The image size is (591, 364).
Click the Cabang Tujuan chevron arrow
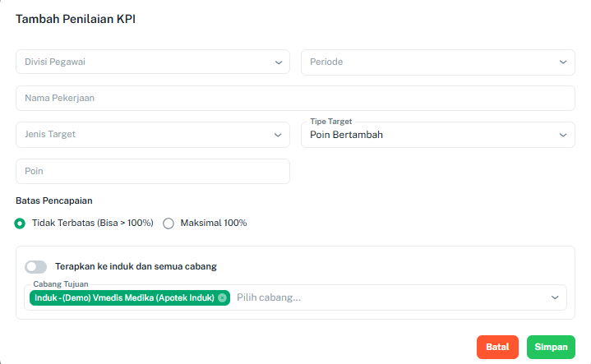tap(555, 297)
